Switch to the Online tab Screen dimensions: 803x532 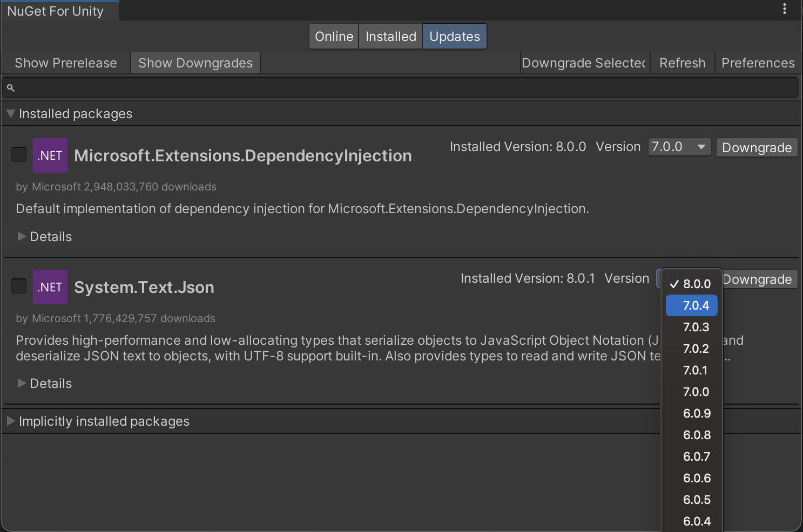pyautogui.click(x=334, y=37)
